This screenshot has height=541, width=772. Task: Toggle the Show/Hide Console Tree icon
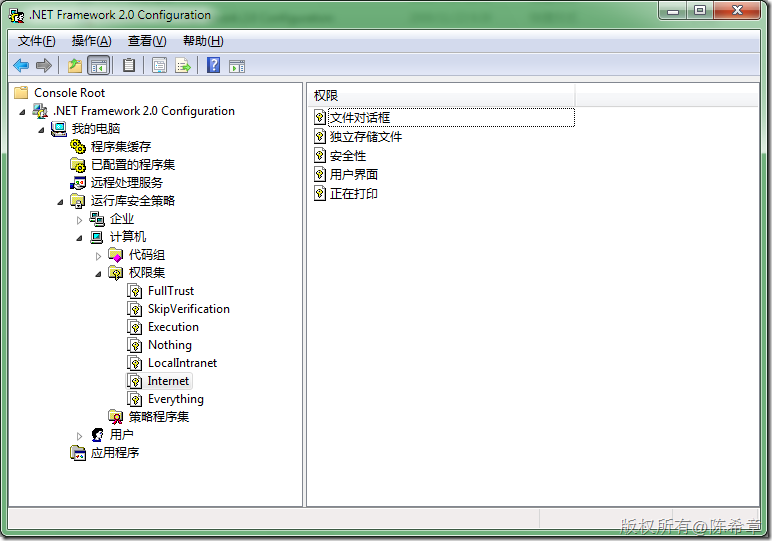click(x=98, y=65)
